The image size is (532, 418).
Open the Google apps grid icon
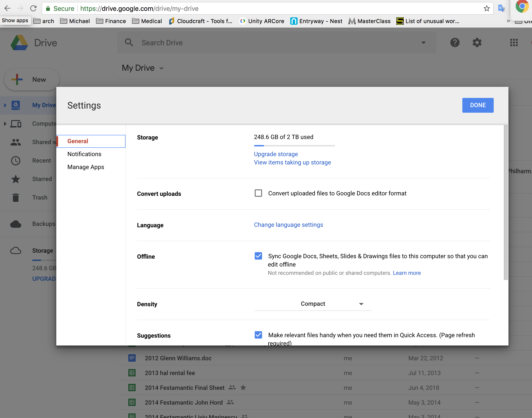point(514,42)
